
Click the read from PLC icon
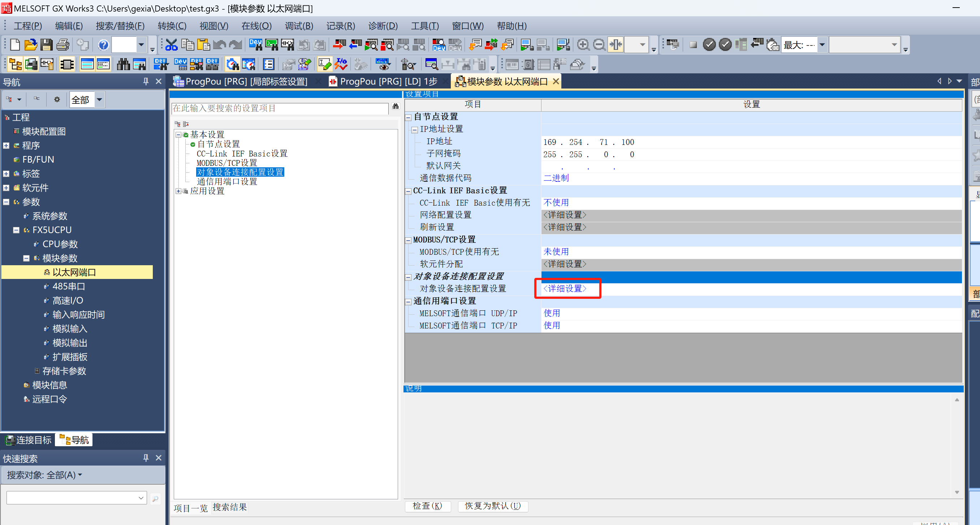coord(355,45)
